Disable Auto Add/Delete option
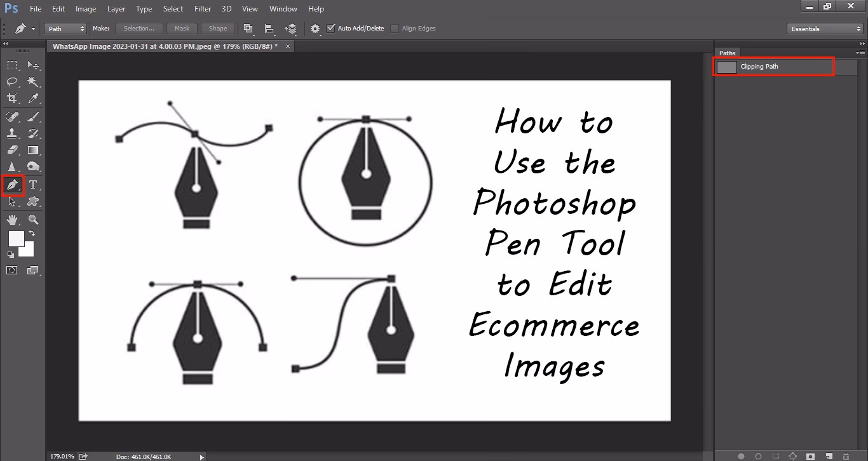Viewport: 868px width, 461px height. tap(331, 28)
